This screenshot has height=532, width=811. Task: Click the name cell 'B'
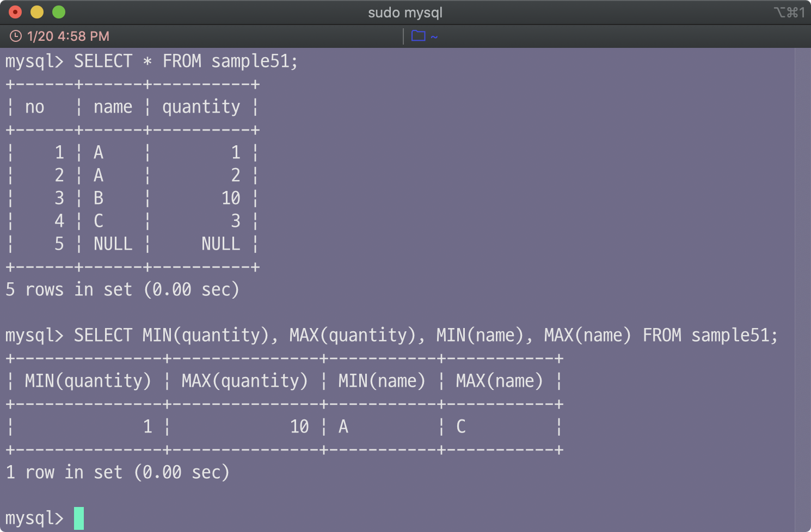click(x=99, y=198)
